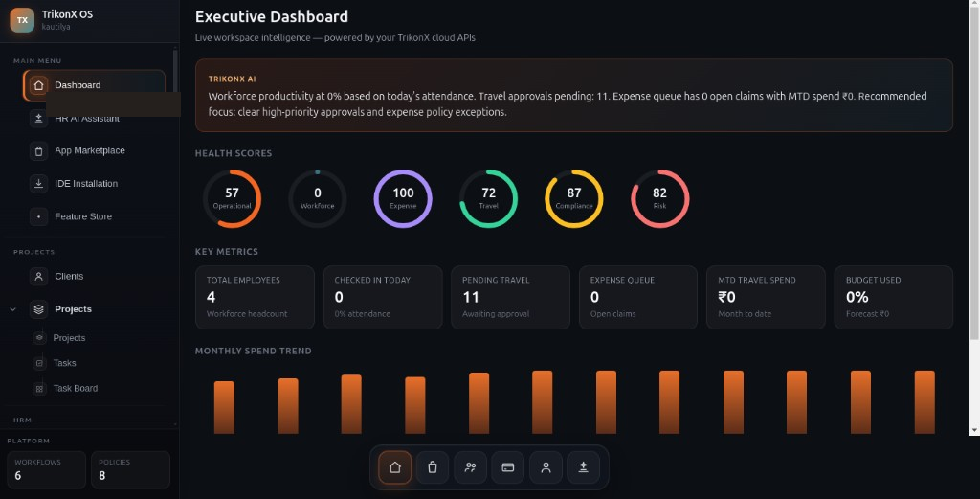980x499 pixels.
Task: Click the last bar in Monthly Spend Trend
Action: [x=924, y=402]
